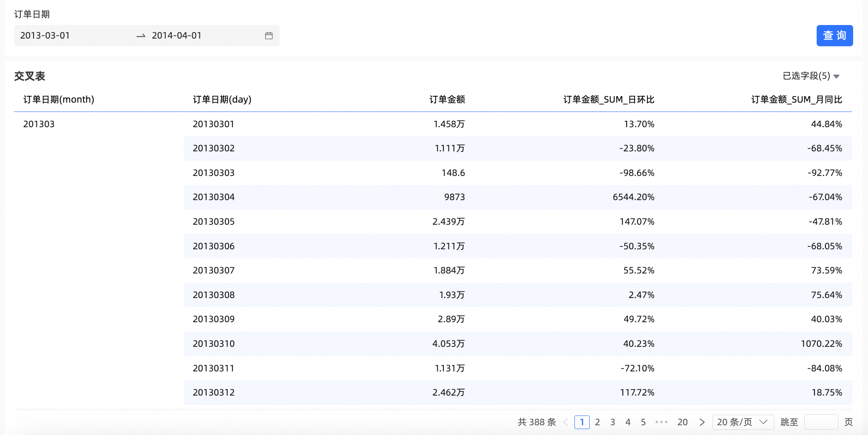Click the 订单日期(day) column header
This screenshot has width=868, height=435.
point(222,100)
